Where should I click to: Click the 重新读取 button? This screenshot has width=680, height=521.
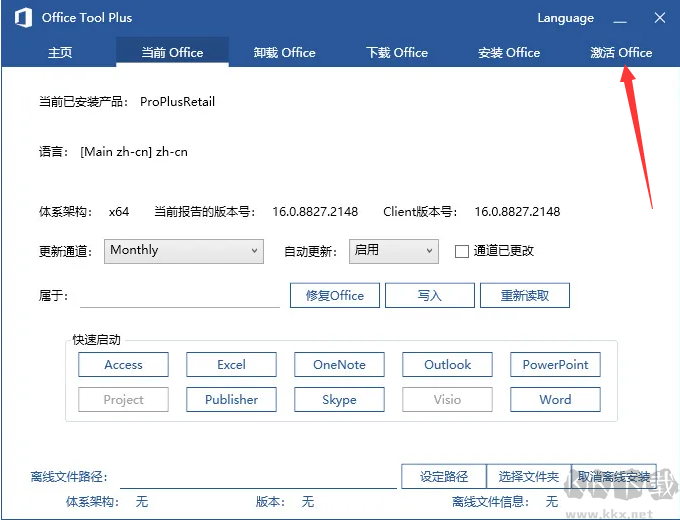click(525, 295)
